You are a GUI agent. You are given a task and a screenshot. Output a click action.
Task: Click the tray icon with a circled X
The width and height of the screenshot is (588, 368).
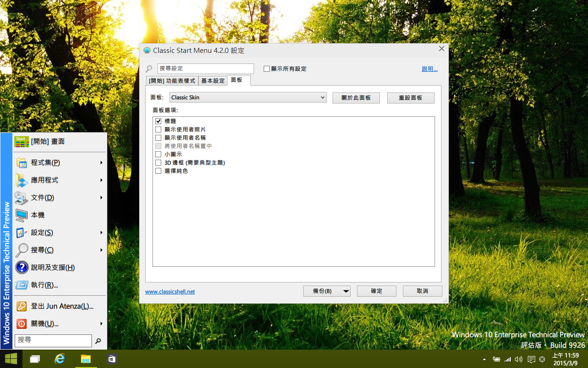coord(543,359)
